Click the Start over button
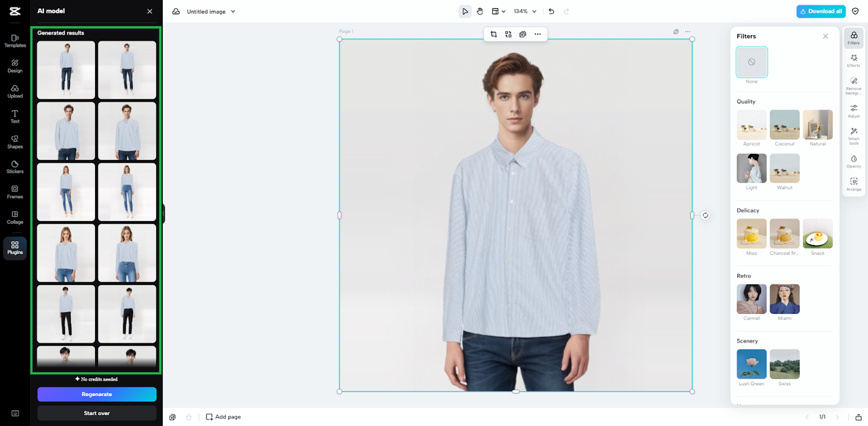The width and height of the screenshot is (868, 426). click(97, 413)
